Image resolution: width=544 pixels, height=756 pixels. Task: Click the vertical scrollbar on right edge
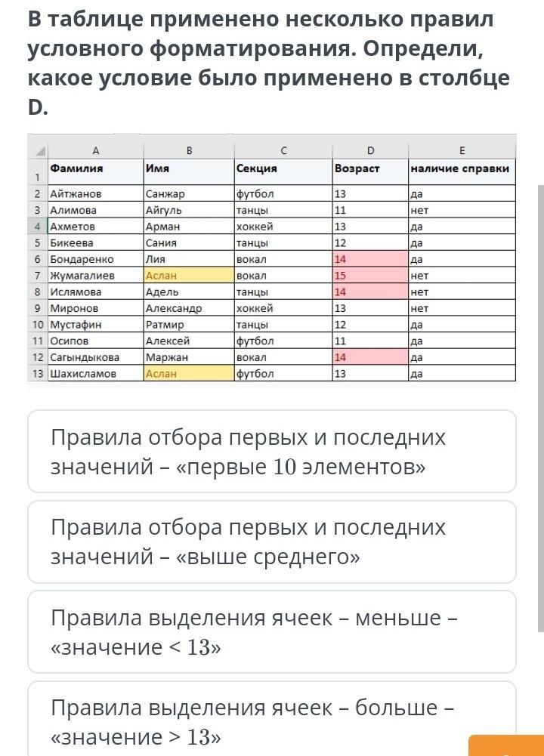pyautogui.click(x=541, y=408)
